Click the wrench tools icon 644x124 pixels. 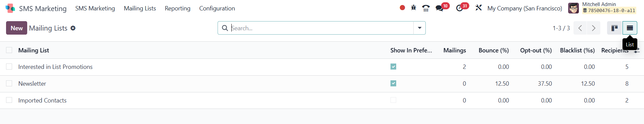pos(478,8)
